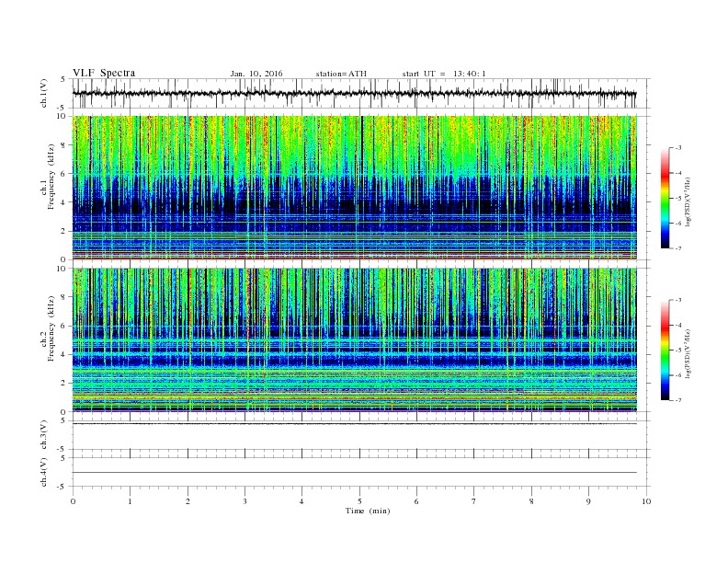Viewport: 728px width, 563px height.
Task: Click the time axis tick label "4"
Action: (301, 501)
